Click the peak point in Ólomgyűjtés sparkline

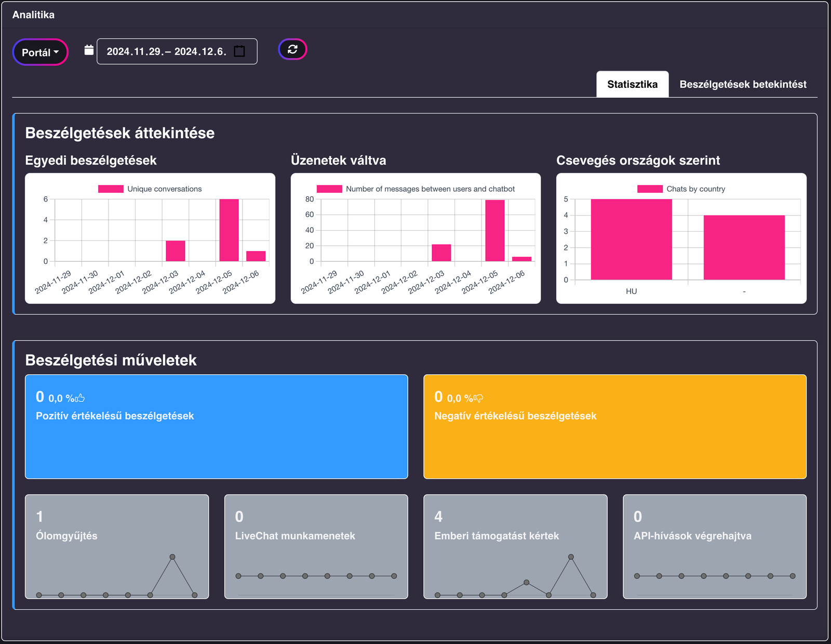pyautogui.click(x=172, y=557)
